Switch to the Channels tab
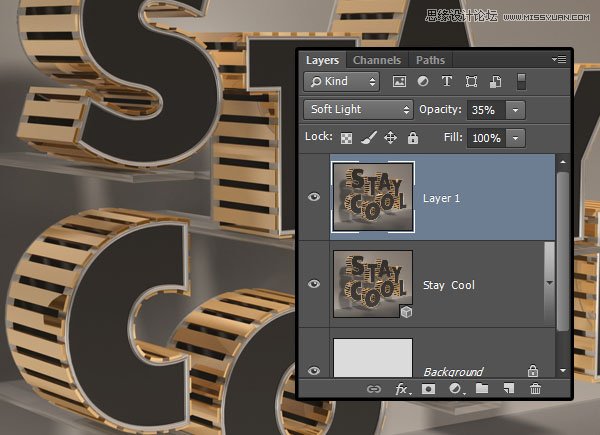Viewport: 600px width, 435px height. 377,60
